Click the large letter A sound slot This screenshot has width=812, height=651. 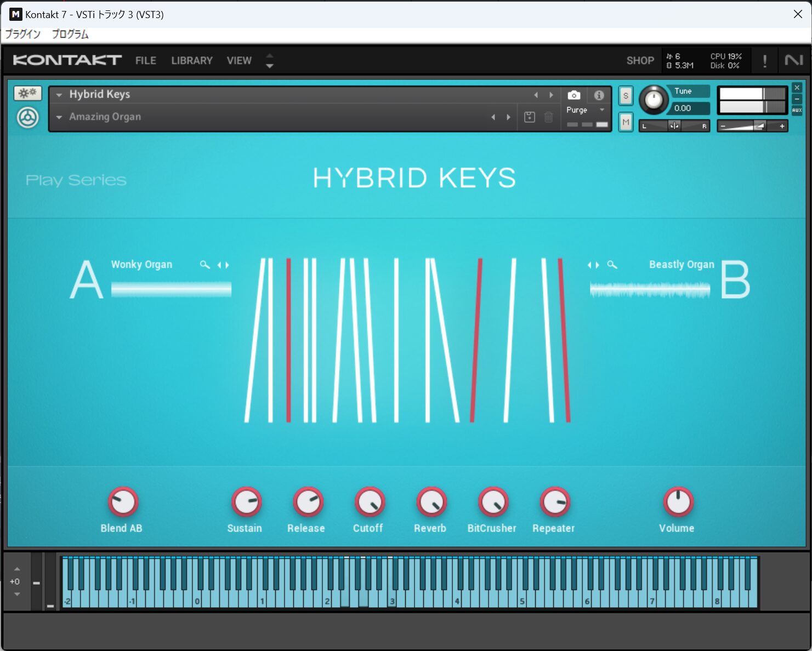[x=87, y=279]
